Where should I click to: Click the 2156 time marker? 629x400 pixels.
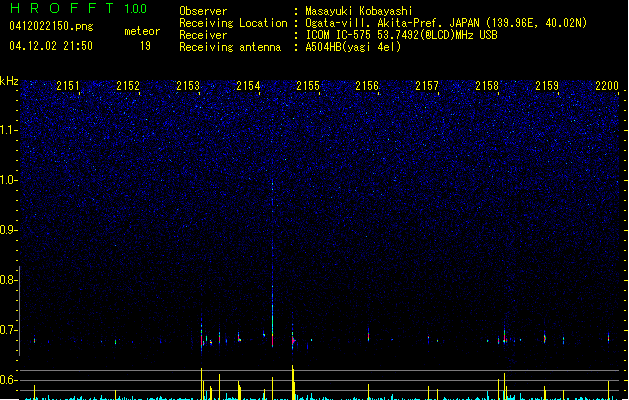click(367, 86)
